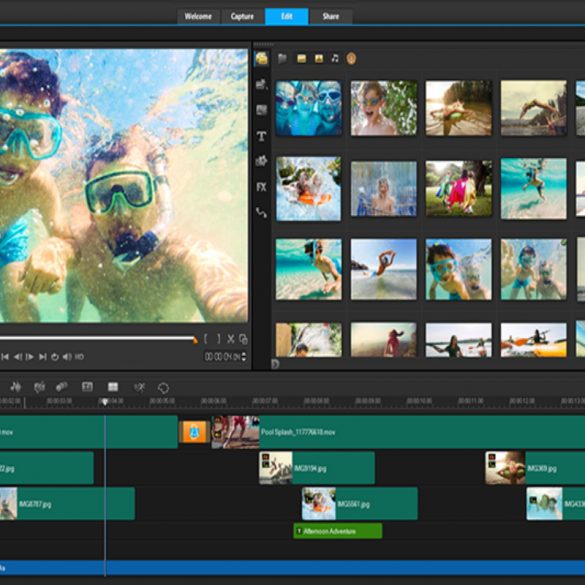Click the import media folder icon
This screenshot has width=585, height=585.
point(282,58)
